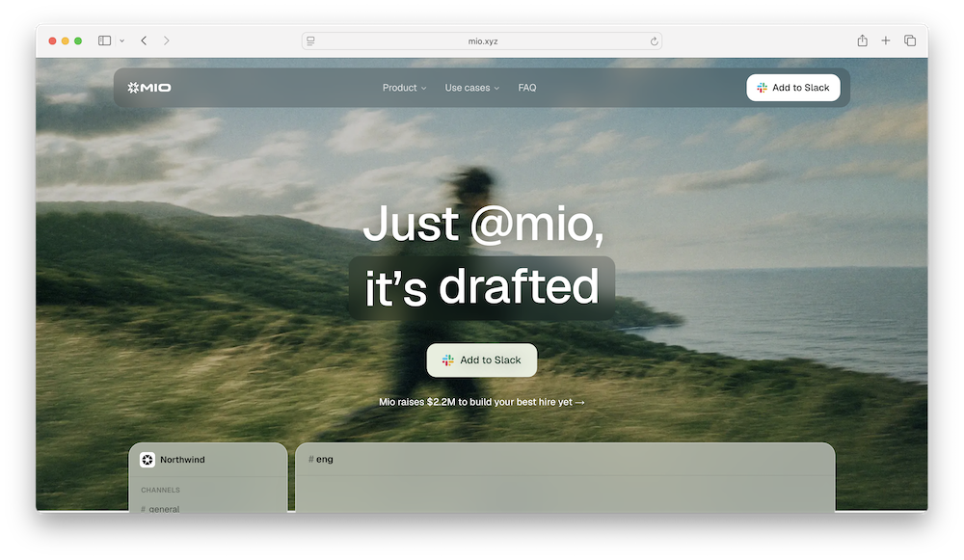Click the Mio logo in navbar

pos(148,88)
